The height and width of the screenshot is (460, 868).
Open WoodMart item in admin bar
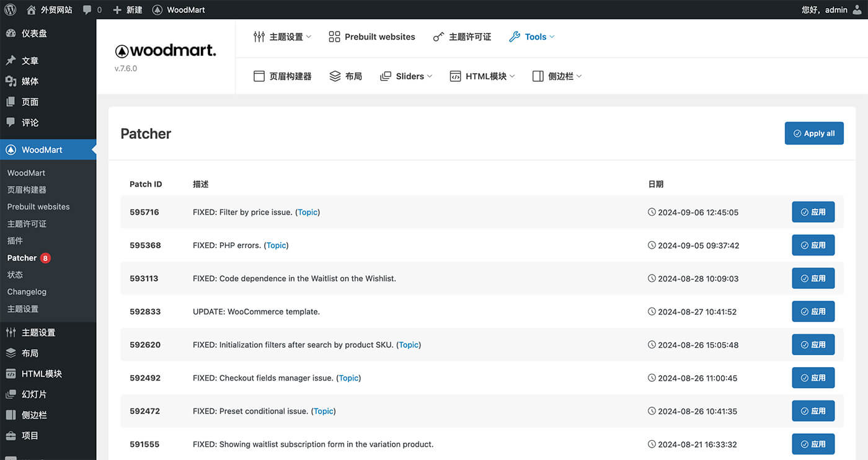click(x=179, y=9)
